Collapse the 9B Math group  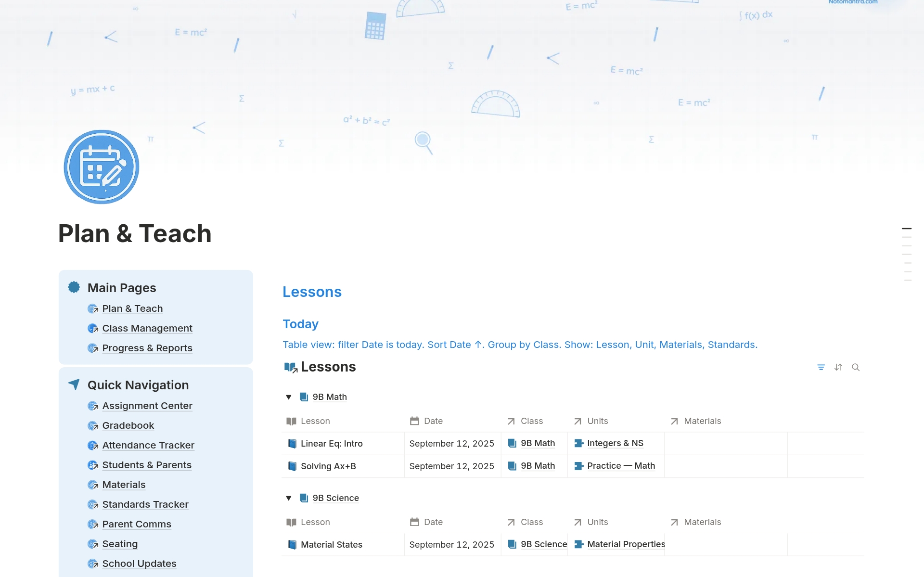(x=289, y=397)
